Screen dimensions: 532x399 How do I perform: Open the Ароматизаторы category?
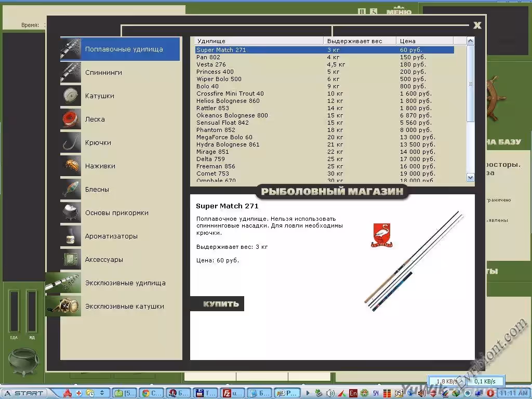click(x=111, y=236)
